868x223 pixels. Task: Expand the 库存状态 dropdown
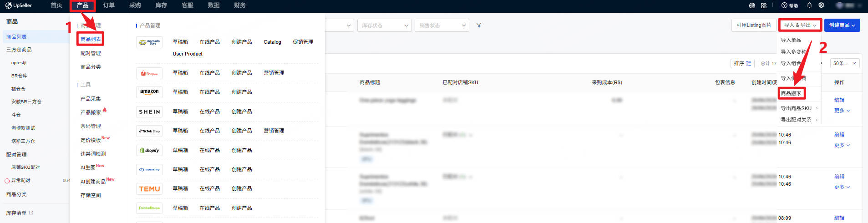[x=385, y=25]
